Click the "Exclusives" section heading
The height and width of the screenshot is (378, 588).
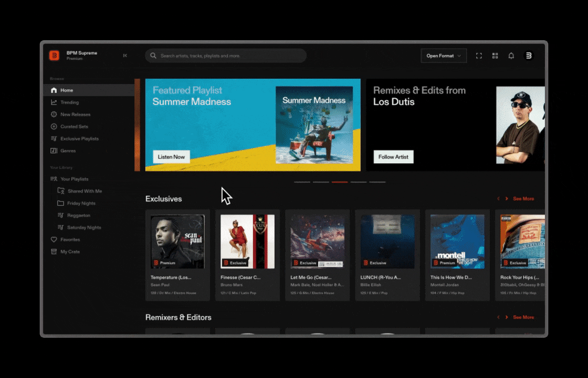coord(163,199)
